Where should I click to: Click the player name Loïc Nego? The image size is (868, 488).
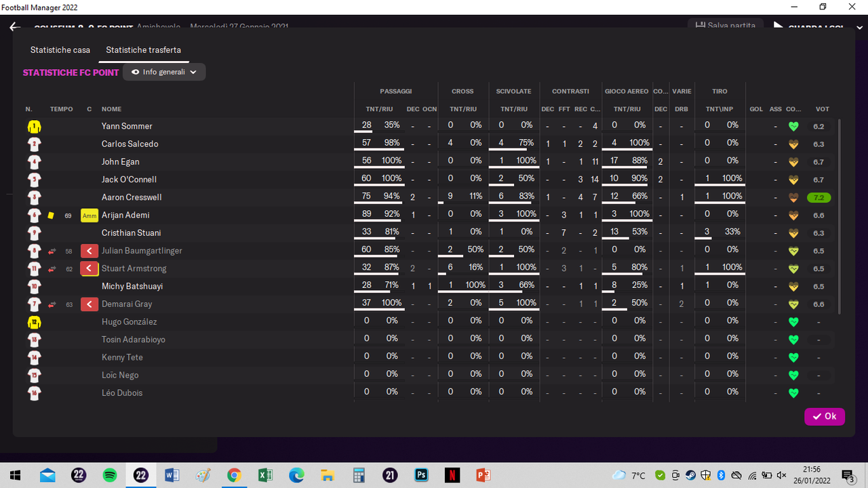[x=120, y=375]
